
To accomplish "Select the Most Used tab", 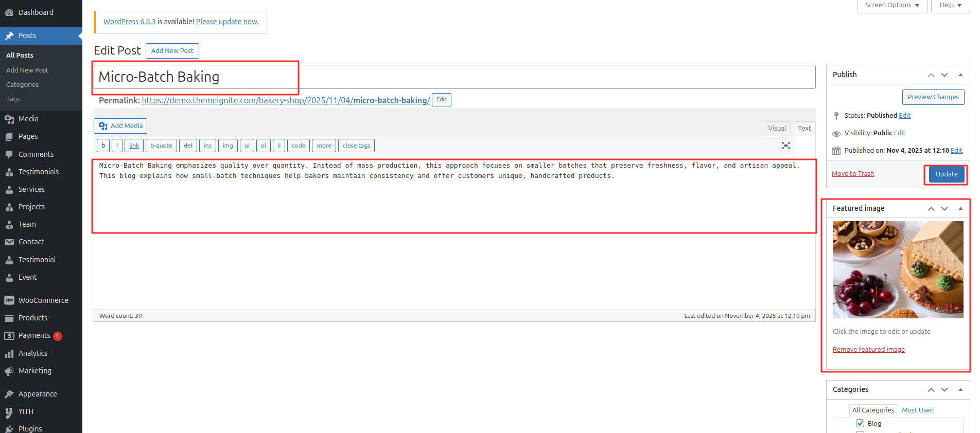I will [x=918, y=410].
